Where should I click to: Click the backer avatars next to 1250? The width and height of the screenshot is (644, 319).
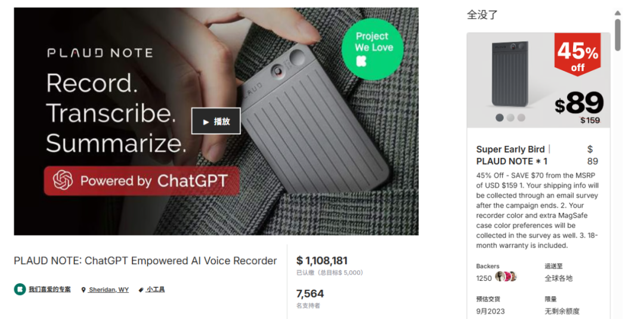[x=506, y=277]
